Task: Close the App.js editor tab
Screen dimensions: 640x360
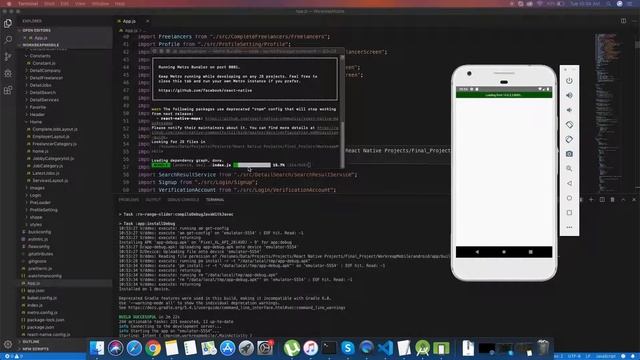Action: coord(147,21)
